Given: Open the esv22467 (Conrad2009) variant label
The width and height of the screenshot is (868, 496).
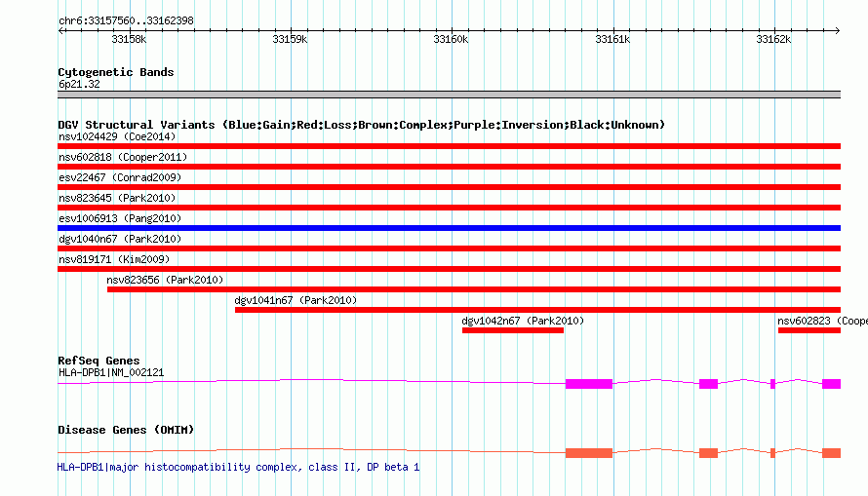Looking at the screenshot, I should [x=120, y=177].
